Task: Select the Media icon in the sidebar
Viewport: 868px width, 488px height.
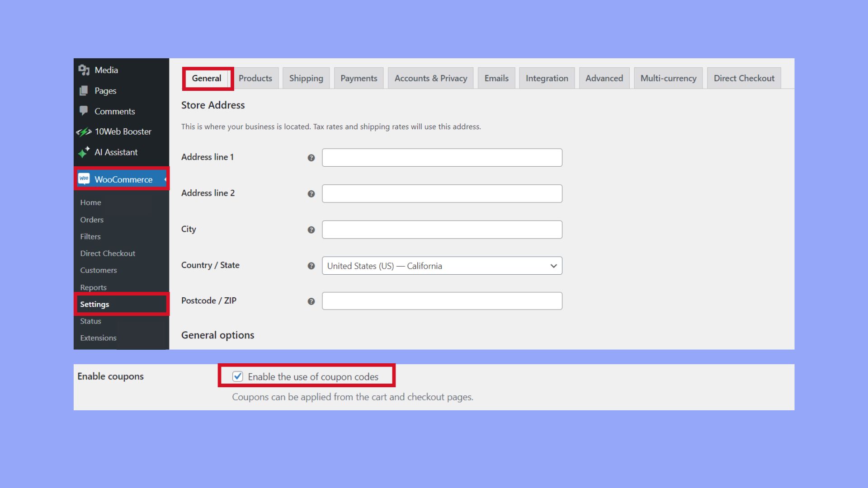Action: (84, 70)
